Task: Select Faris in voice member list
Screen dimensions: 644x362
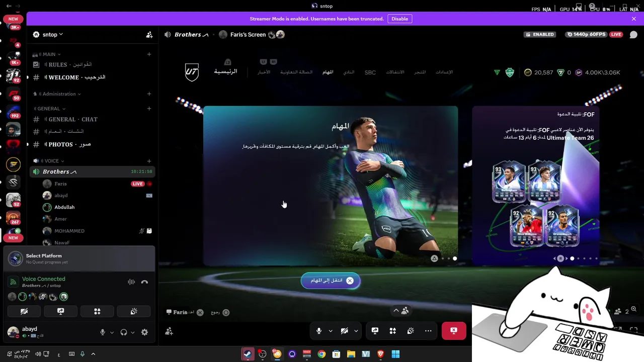Action: pos(97,184)
